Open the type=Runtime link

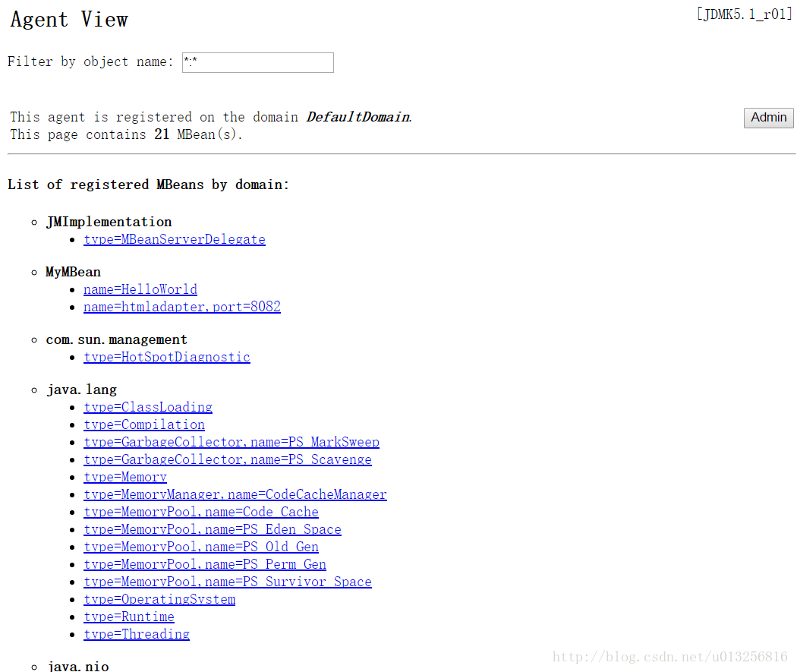pos(129,617)
